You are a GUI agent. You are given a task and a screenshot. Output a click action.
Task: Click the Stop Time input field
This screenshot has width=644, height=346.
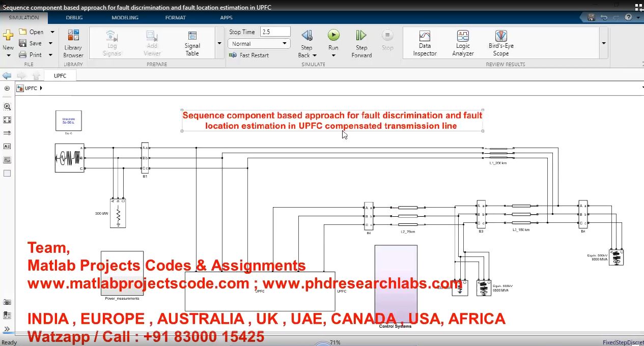tap(275, 32)
